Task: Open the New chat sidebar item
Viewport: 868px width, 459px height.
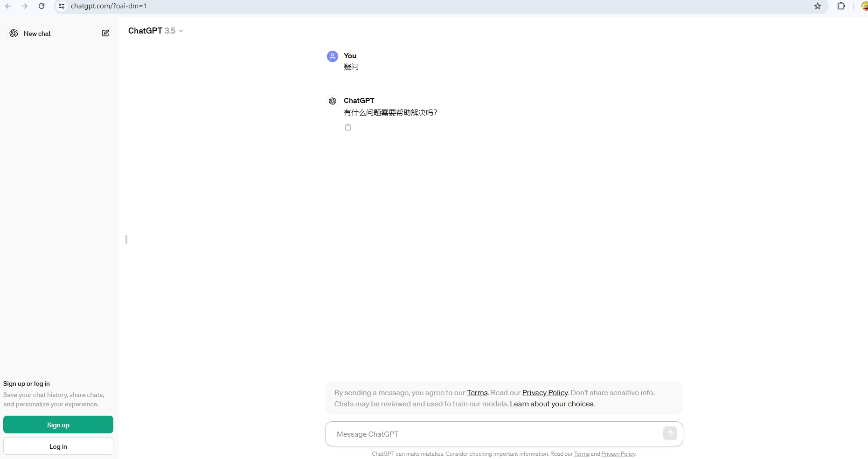Action: 59,34
